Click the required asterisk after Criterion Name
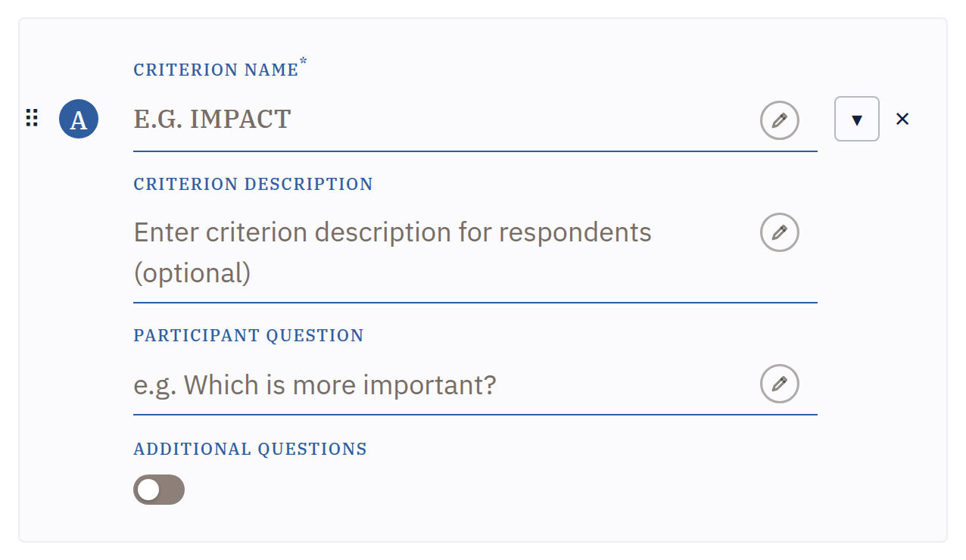The width and height of the screenshot is (966, 560). (304, 61)
